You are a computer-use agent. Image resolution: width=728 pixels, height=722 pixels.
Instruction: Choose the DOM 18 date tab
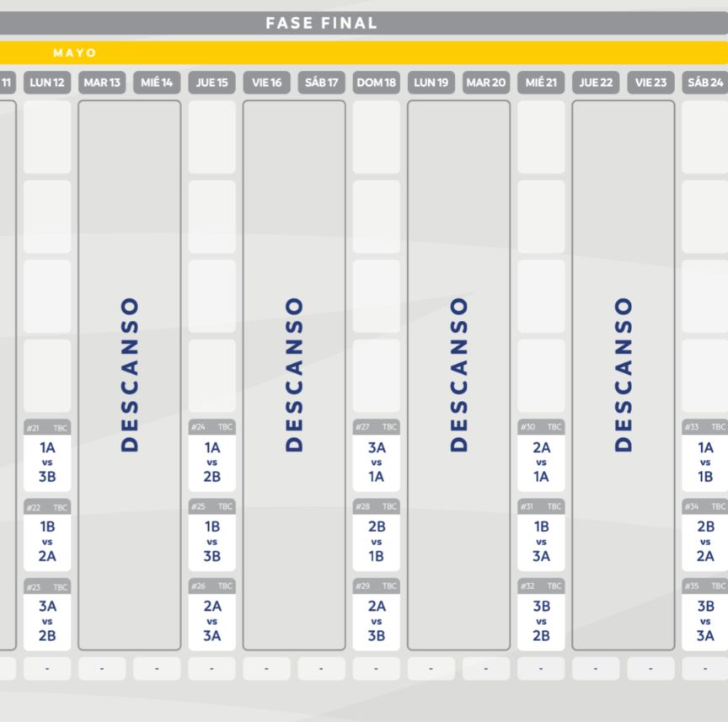(x=376, y=83)
